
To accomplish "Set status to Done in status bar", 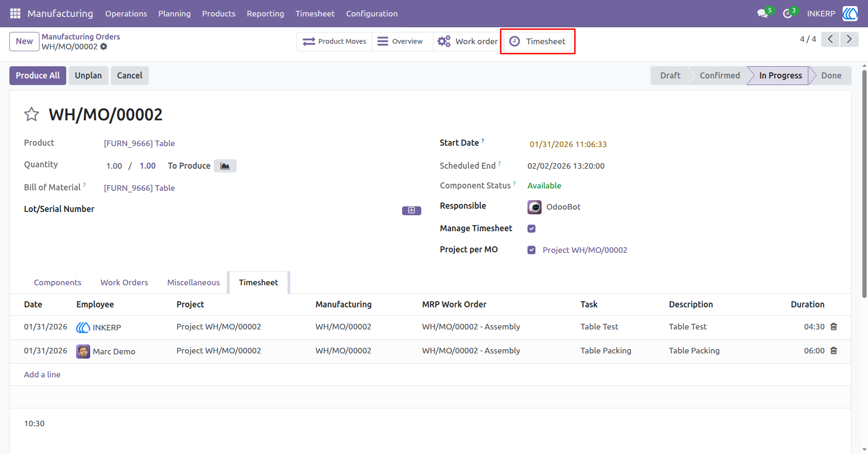I will (831, 76).
